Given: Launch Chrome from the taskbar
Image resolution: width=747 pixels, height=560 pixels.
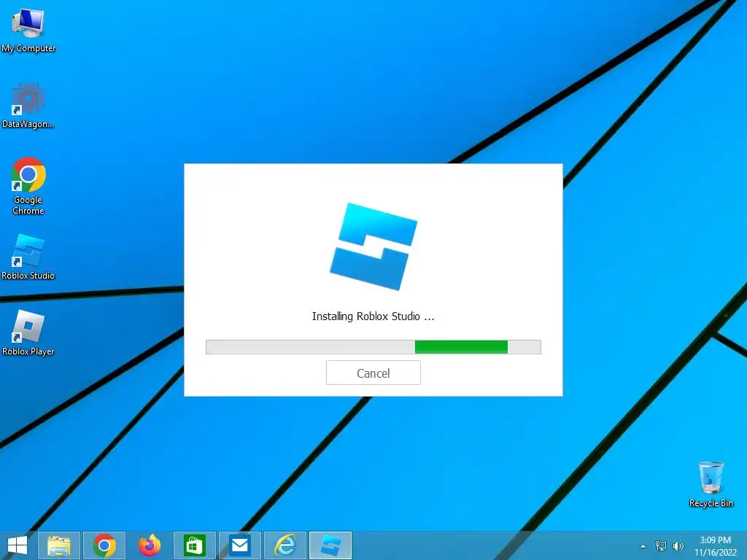Looking at the screenshot, I should tap(104, 545).
